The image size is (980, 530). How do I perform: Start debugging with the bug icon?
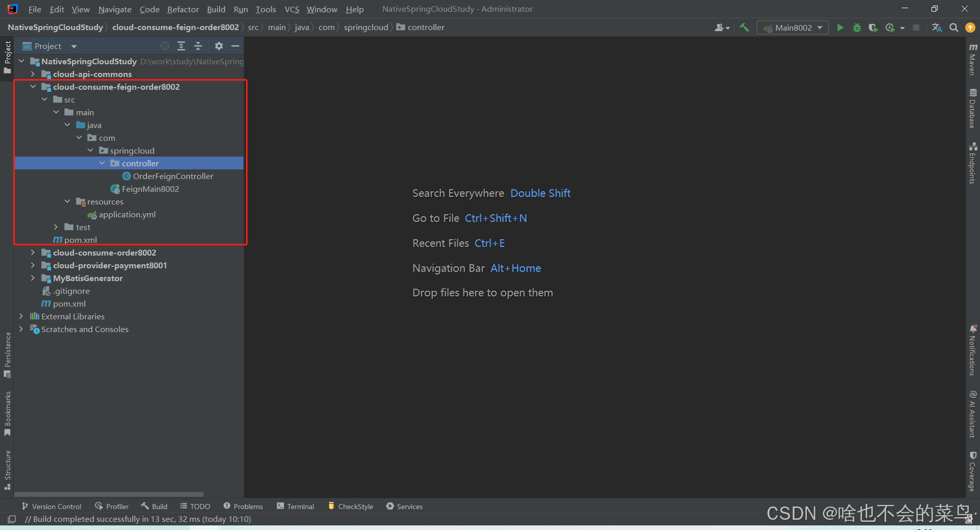pyautogui.click(x=857, y=28)
